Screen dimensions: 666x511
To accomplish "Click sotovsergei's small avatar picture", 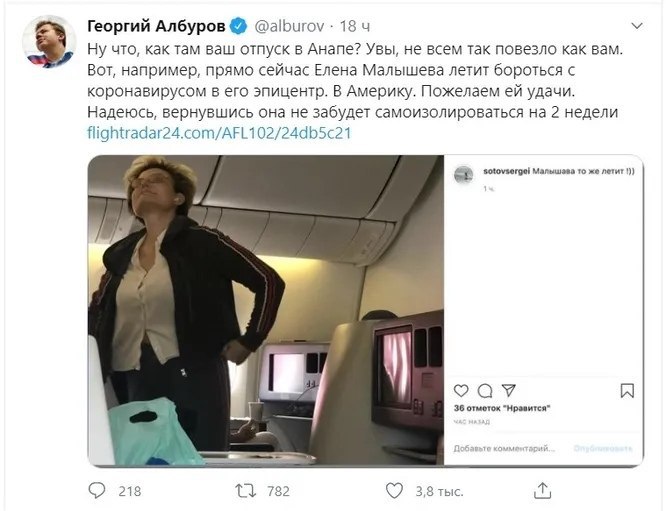I will [463, 174].
